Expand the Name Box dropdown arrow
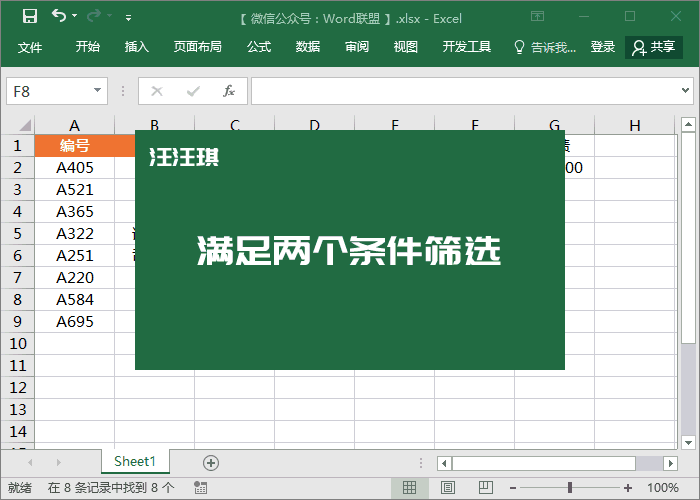700x500 pixels. (x=97, y=91)
